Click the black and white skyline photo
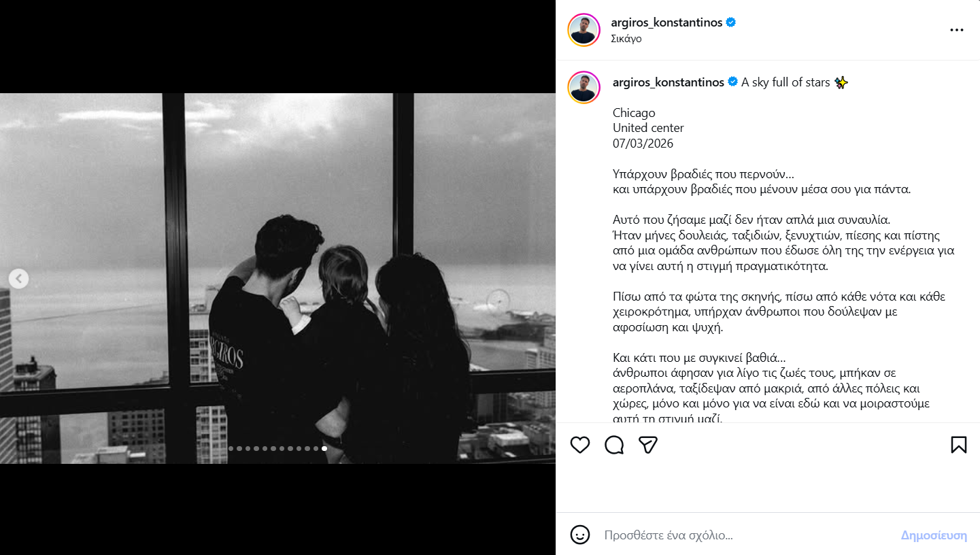The width and height of the screenshot is (980, 555). pyautogui.click(x=277, y=278)
